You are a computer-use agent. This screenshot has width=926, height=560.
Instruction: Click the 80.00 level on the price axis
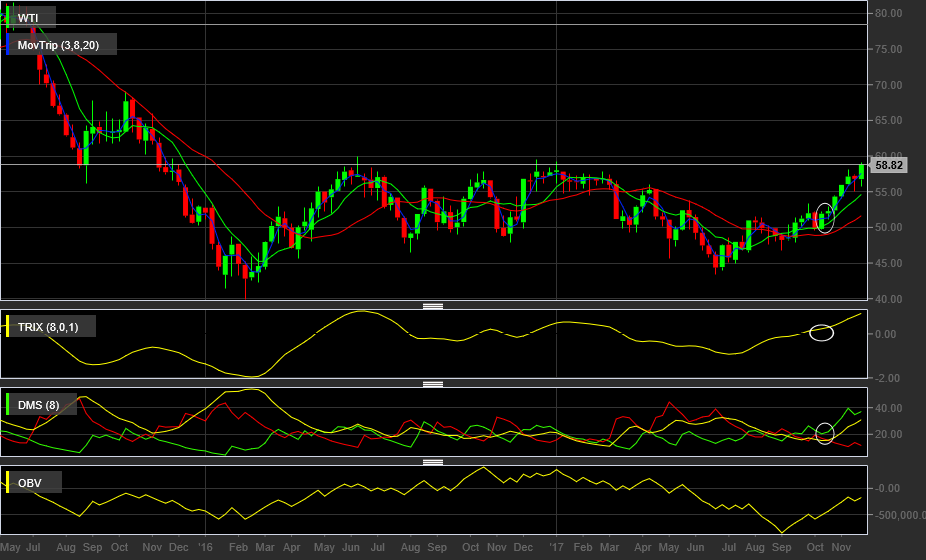point(888,13)
